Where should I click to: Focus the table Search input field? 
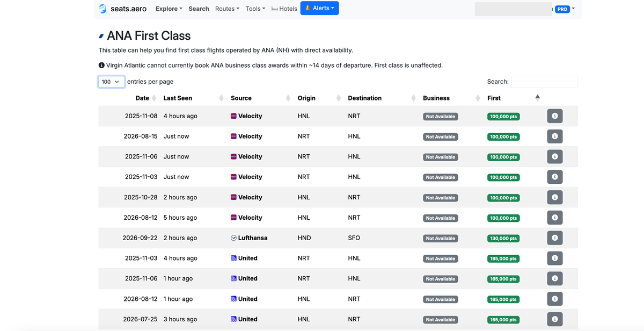(x=544, y=82)
